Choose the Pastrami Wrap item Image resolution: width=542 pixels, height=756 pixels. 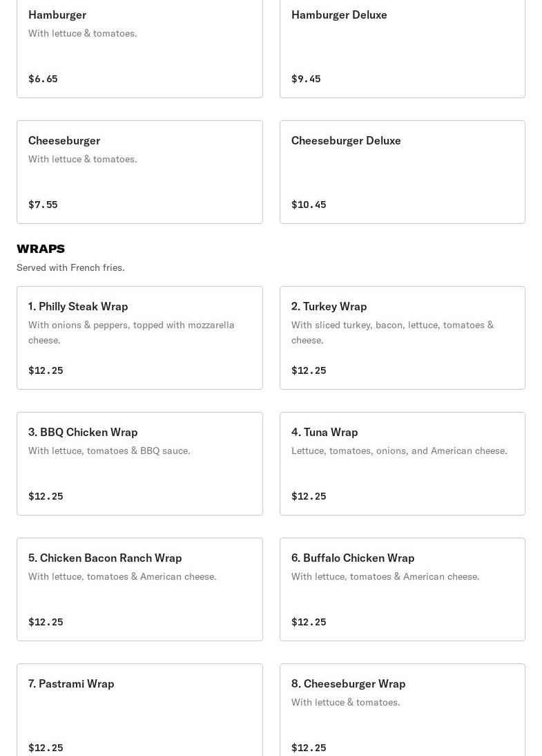(x=139, y=710)
